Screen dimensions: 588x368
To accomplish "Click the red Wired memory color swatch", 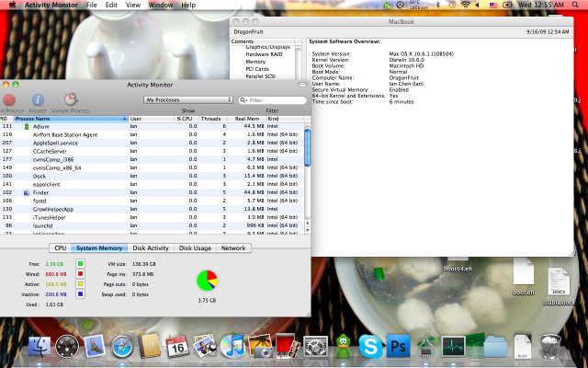I will [x=80, y=274].
